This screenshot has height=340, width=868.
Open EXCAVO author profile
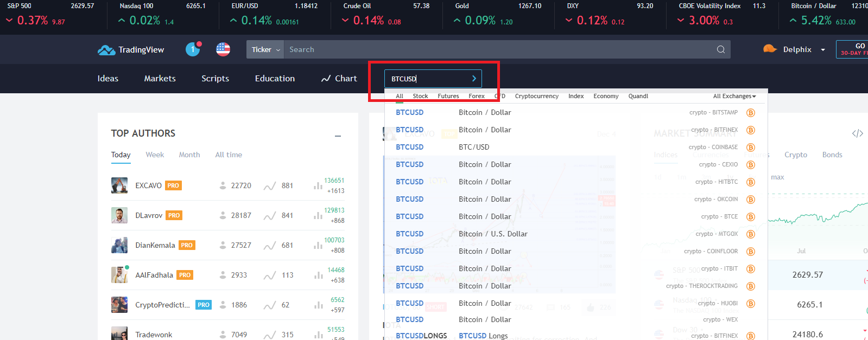point(148,185)
